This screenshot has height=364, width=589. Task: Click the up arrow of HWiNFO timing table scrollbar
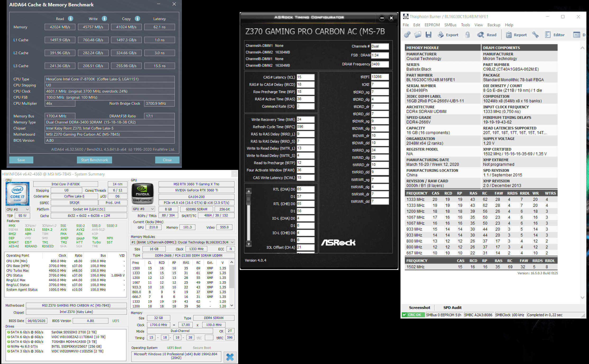click(x=232, y=262)
